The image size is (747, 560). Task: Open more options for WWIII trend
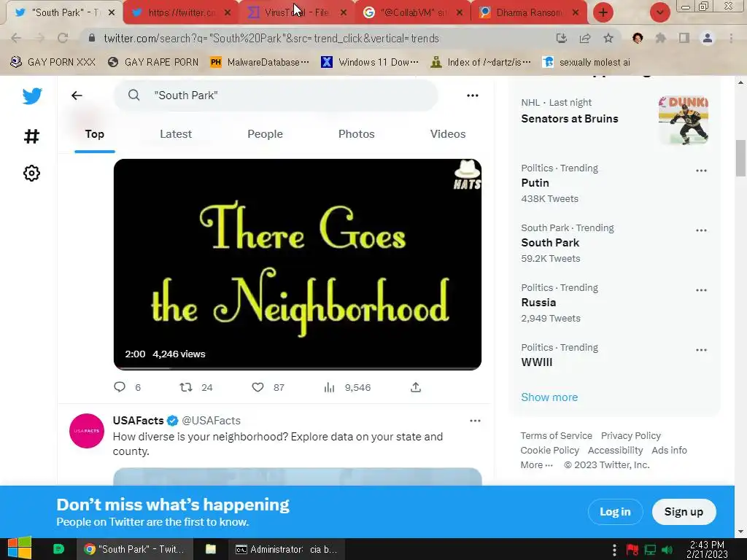click(701, 349)
